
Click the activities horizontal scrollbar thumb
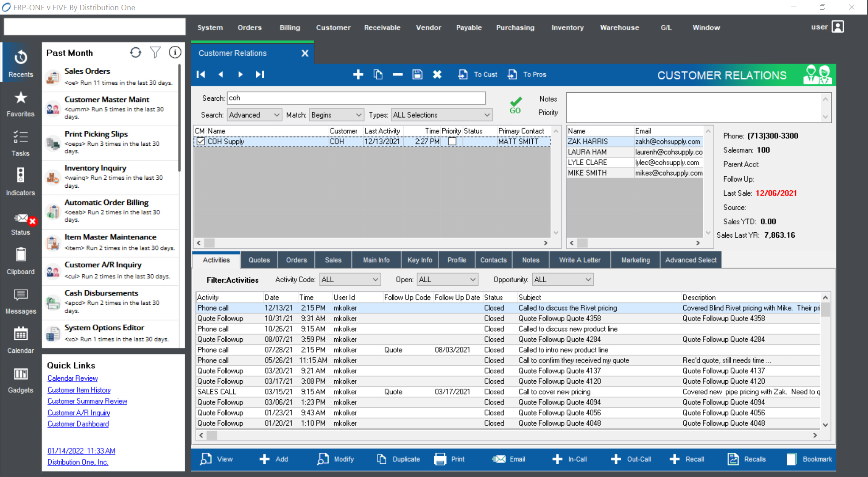212,435
